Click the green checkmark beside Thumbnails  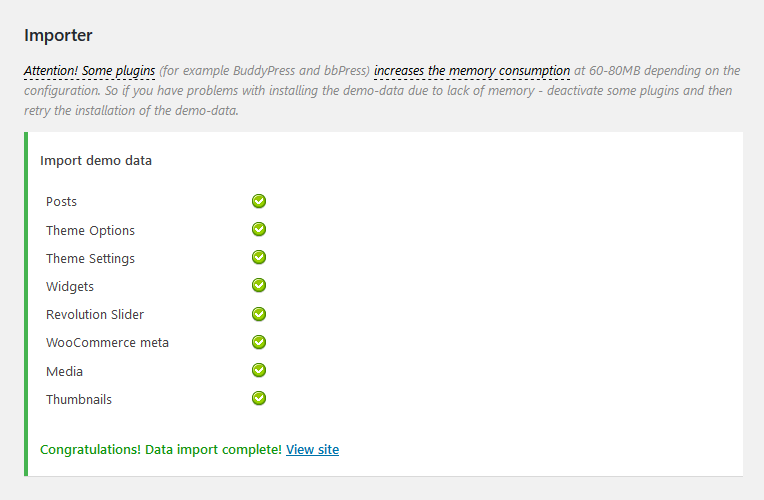pos(259,398)
